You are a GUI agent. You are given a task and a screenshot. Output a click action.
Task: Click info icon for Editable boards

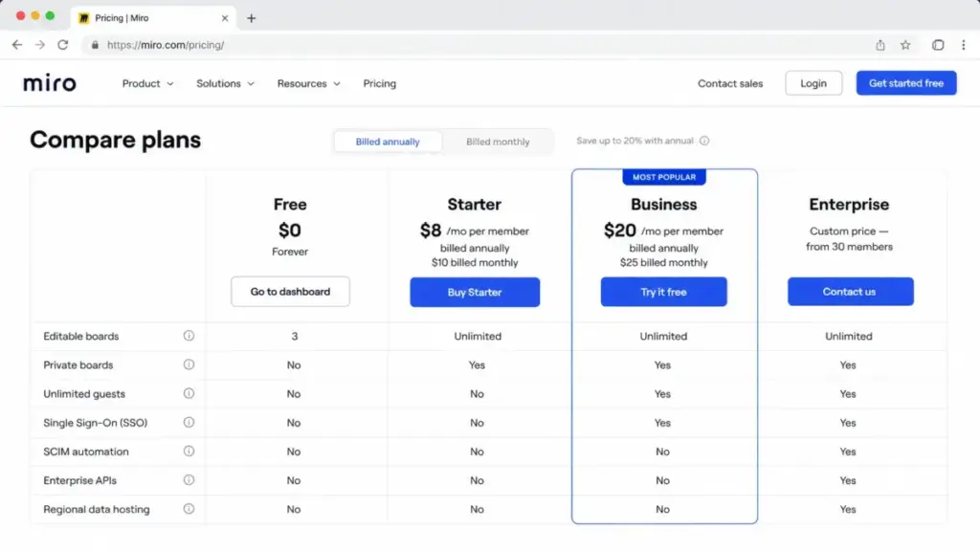[x=189, y=336]
